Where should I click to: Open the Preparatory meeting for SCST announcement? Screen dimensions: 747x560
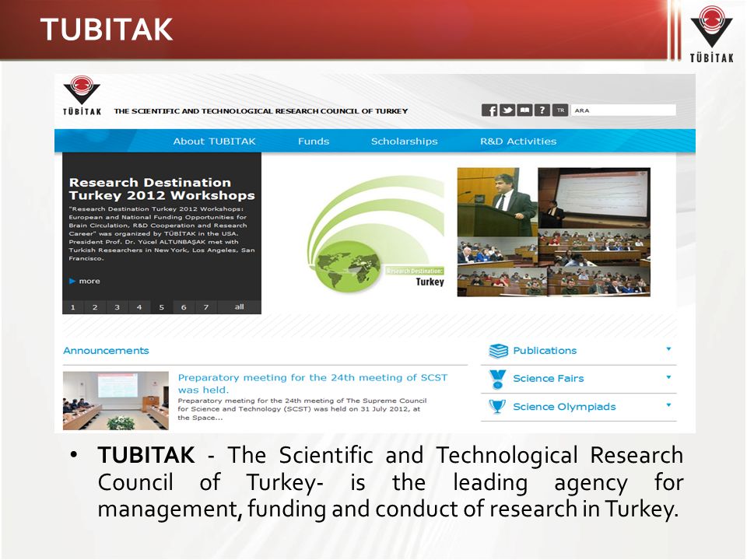coord(313,383)
